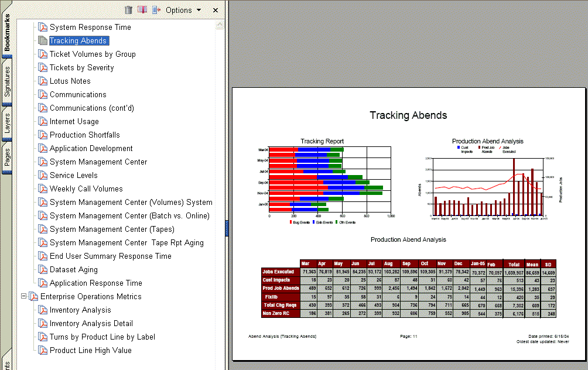Viewport: 588px width, 370px height.
Task: Click the Product Line High Value icon
Action: (43, 351)
